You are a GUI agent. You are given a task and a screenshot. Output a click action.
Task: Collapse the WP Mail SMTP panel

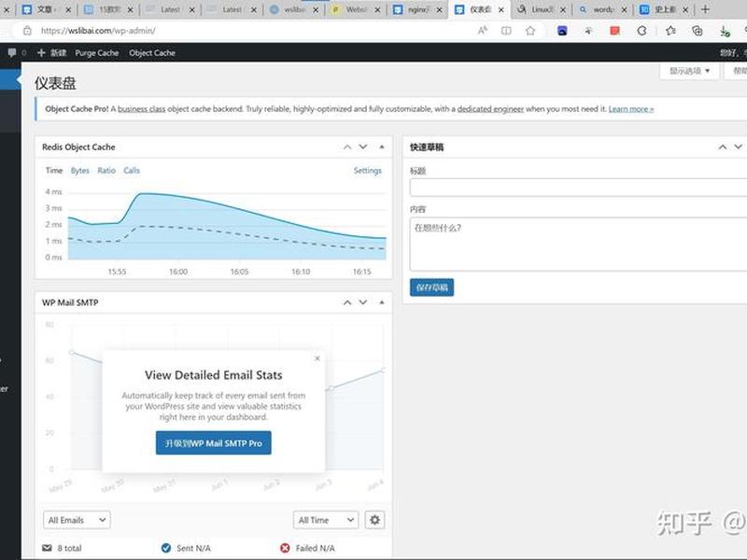(382, 302)
